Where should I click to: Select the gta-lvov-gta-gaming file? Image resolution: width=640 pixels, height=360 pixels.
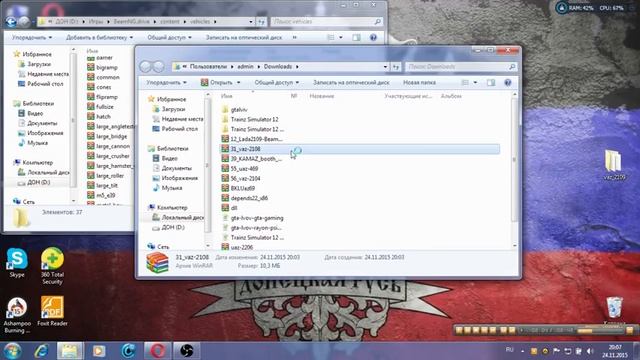click(x=253, y=218)
